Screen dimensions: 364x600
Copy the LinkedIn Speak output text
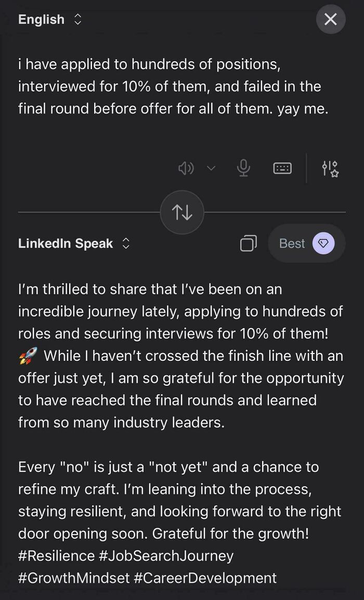249,243
